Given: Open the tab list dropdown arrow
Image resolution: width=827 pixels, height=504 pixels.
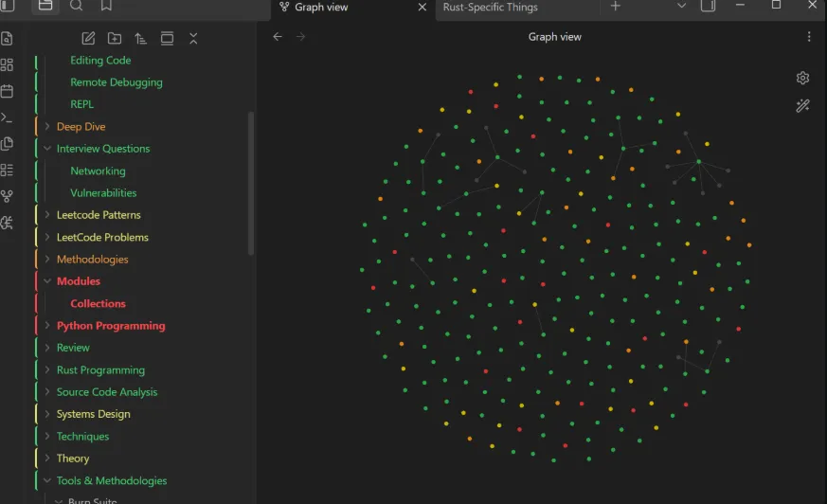Looking at the screenshot, I should click(681, 6).
